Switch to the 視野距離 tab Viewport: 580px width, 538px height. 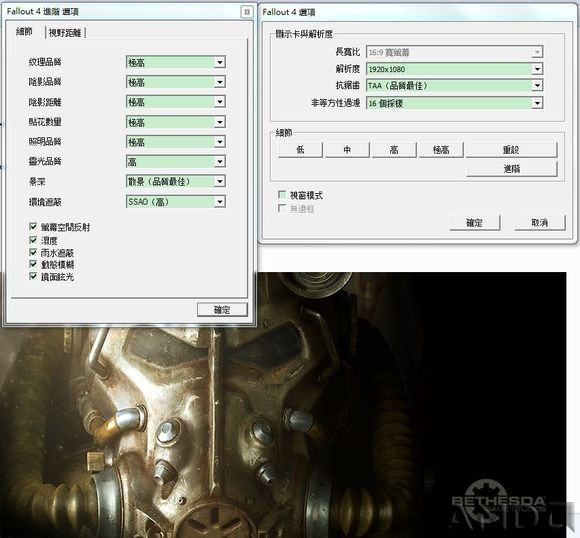65,33
